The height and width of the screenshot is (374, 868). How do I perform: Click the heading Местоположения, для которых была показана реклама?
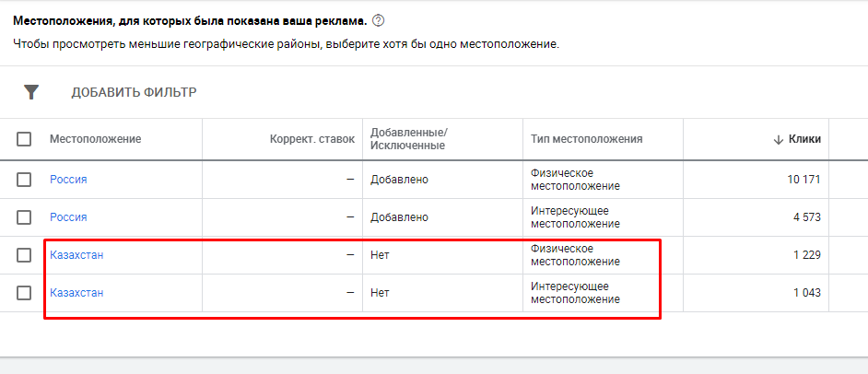[190, 21]
